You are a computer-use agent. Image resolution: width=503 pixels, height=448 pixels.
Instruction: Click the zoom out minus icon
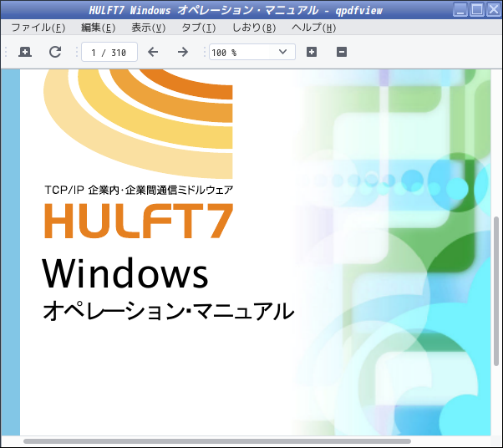342,52
